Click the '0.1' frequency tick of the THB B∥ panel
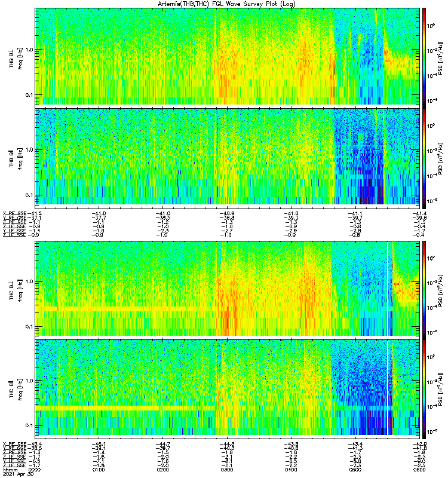Viewport: 448px width, 478px height. pyautogui.click(x=29, y=195)
